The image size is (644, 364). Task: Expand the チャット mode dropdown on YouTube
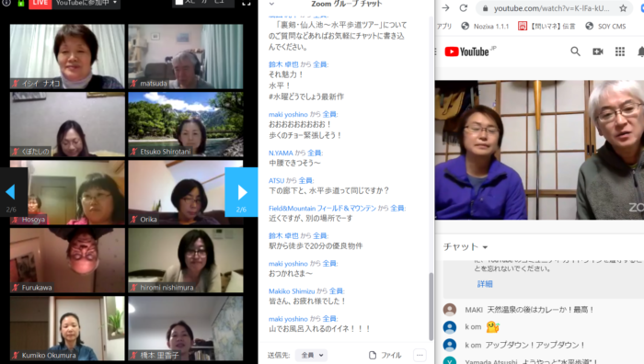coord(466,246)
